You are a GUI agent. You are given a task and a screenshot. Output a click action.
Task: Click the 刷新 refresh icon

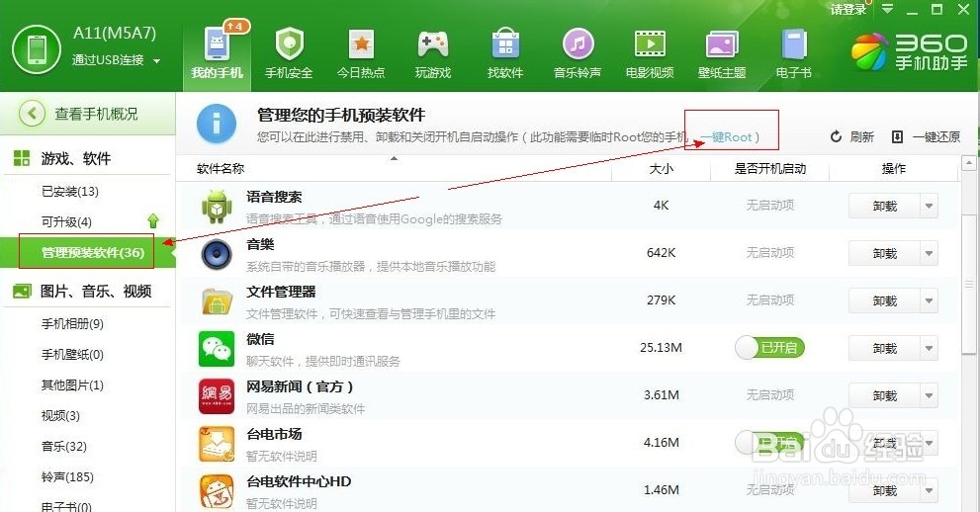836,136
